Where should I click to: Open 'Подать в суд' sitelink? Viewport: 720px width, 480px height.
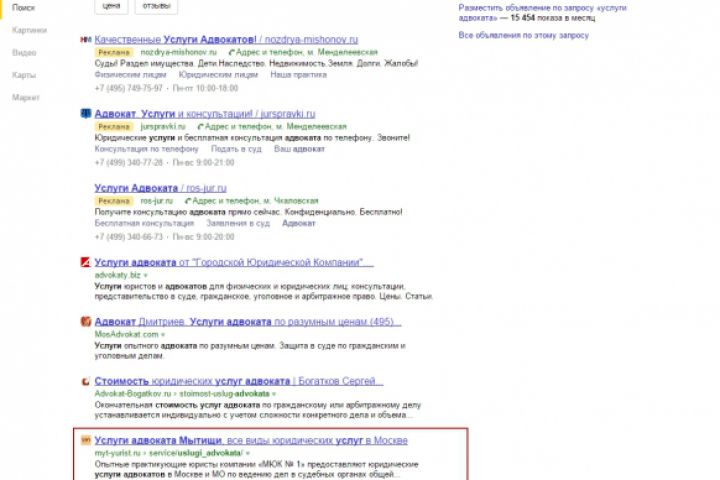click(236, 149)
